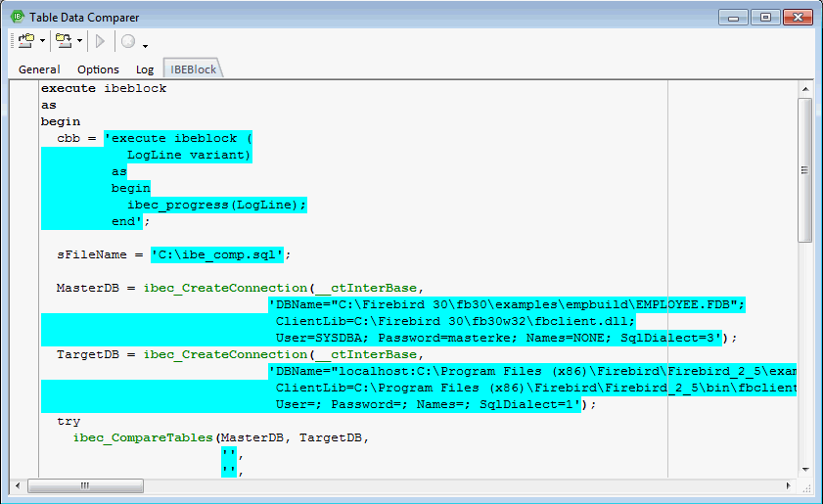
Task: Click the 'DBName="localhost:C:\Program Files' line
Action: [532, 371]
